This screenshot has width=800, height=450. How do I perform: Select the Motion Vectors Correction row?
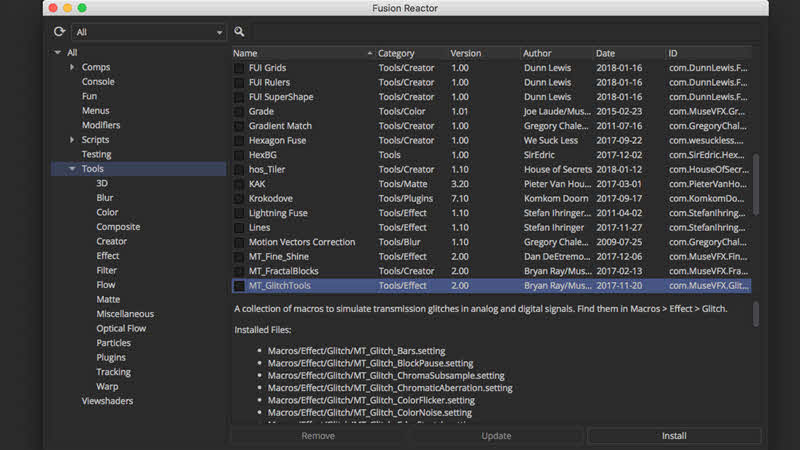click(x=491, y=242)
